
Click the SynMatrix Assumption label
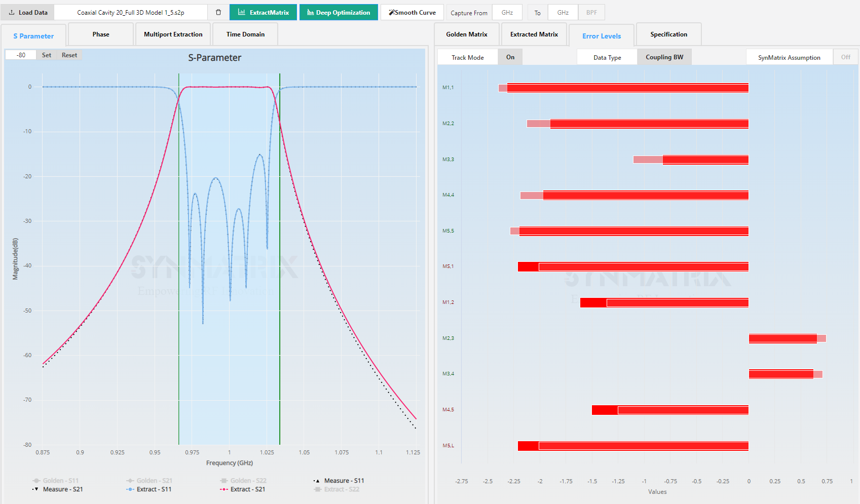(789, 58)
